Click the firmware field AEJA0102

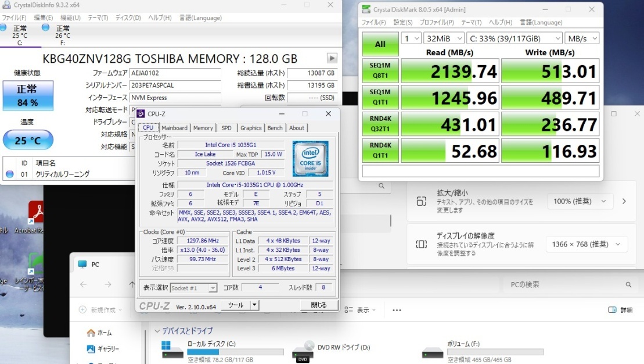coord(175,73)
